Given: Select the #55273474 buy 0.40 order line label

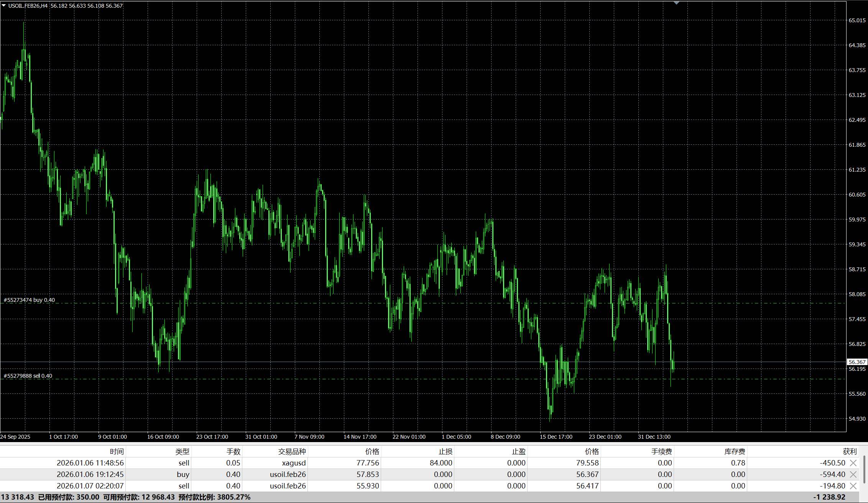Looking at the screenshot, I should coord(29,300).
